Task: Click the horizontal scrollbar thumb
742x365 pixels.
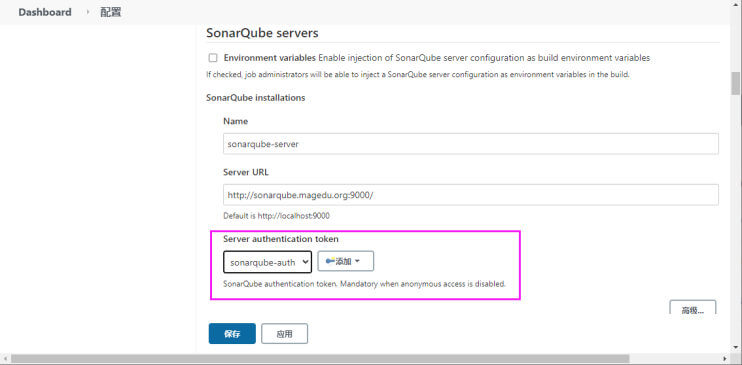Action: [x=320, y=359]
